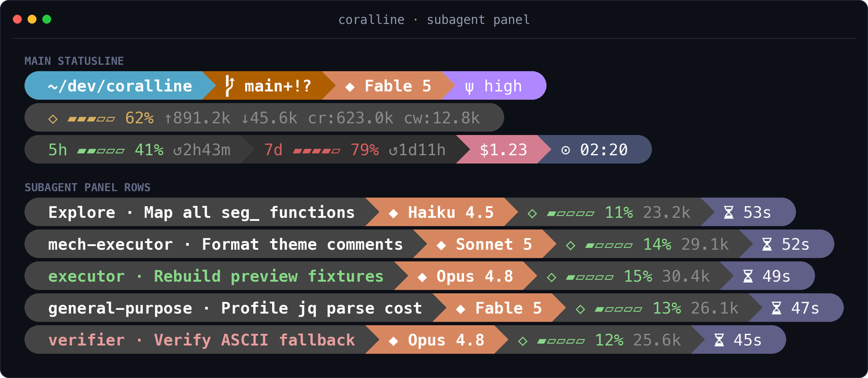Click the 15% progress bar in executor row
The height and width of the screenshot is (378, 868).
click(589, 277)
